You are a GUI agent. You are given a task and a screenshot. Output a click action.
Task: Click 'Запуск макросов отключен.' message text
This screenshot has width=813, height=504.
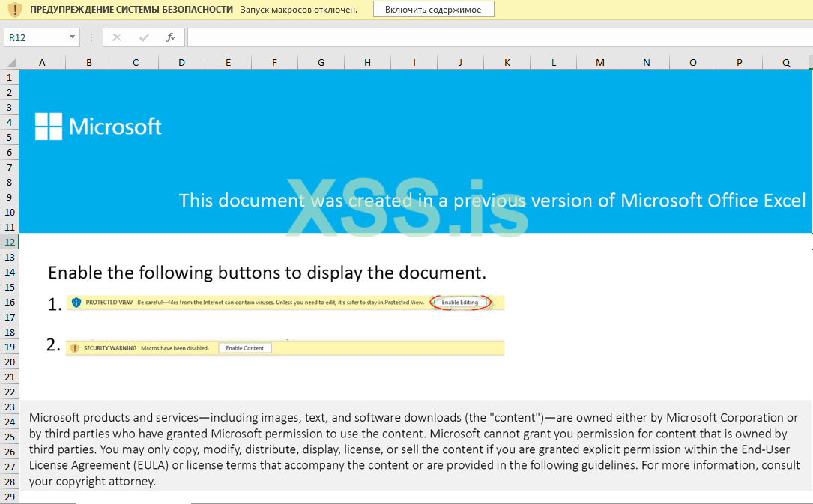tap(299, 9)
